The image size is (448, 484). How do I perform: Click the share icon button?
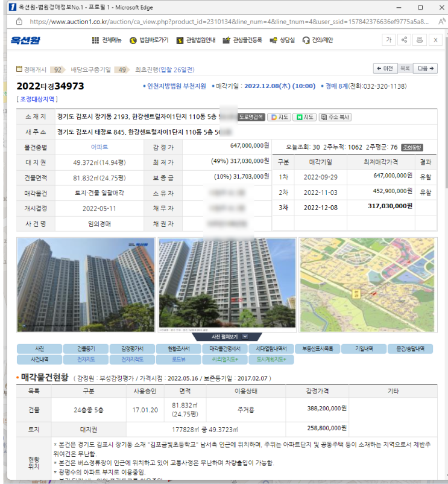click(x=404, y=40)
